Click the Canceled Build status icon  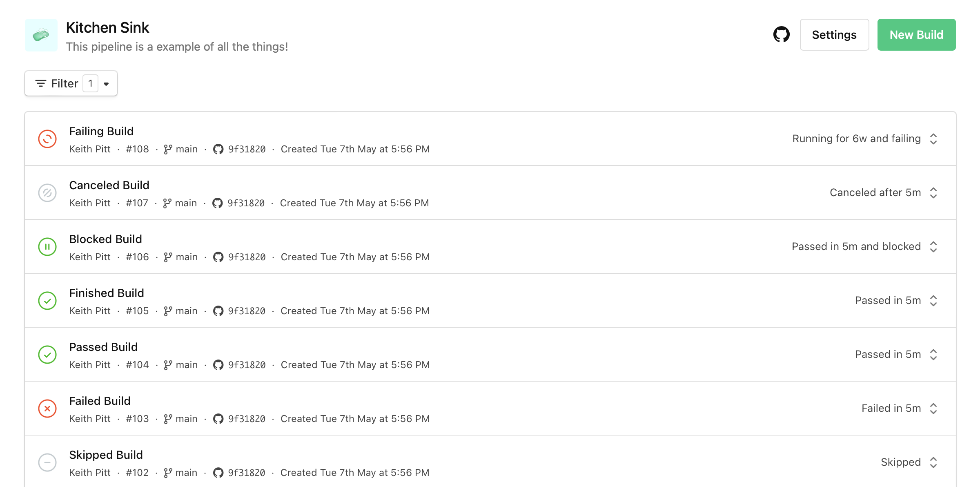47,193
